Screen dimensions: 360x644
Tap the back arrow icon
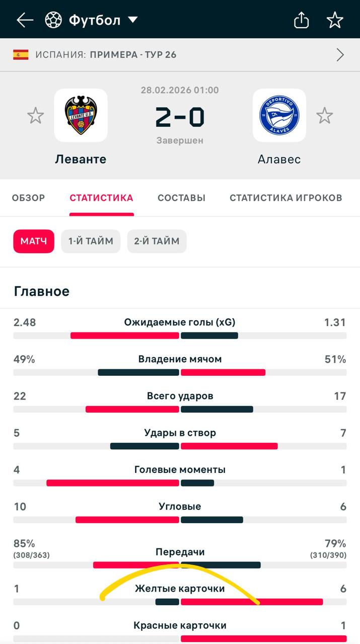click(25, 20)
